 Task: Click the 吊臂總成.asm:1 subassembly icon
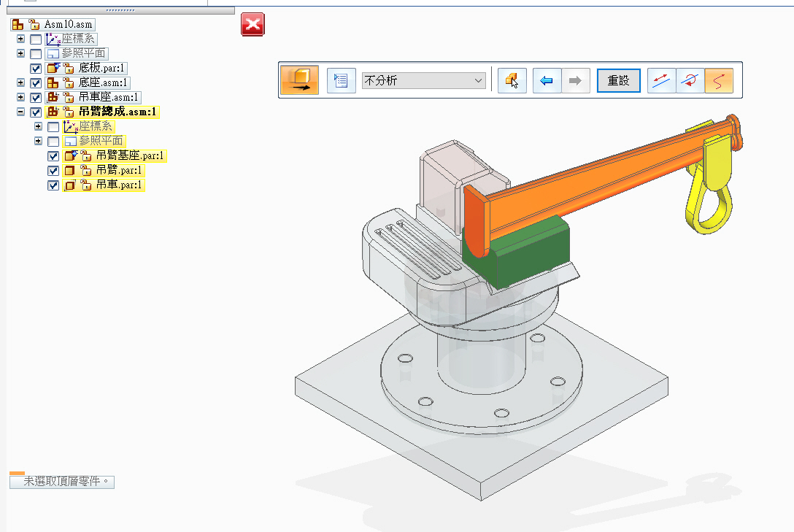click(53, 112)
